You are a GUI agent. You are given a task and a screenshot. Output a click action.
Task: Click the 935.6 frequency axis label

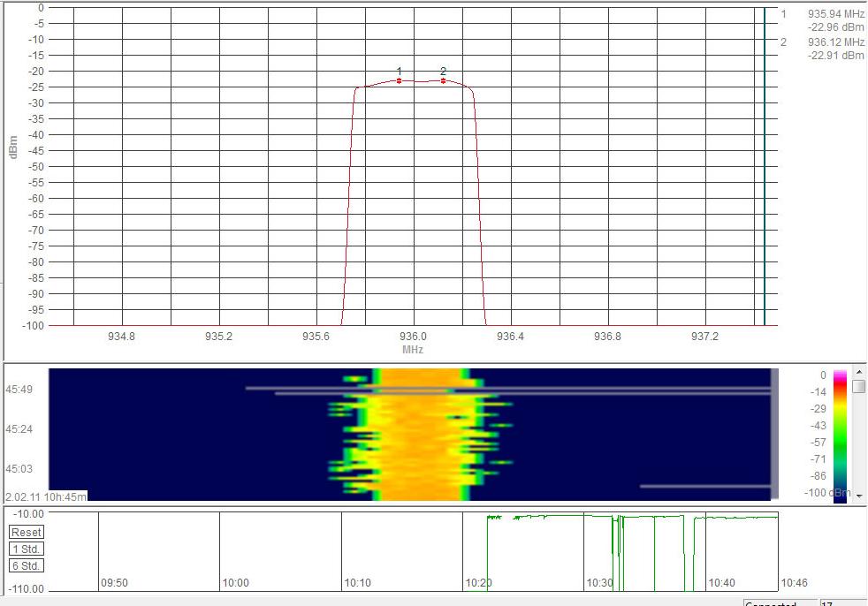pyautogui.click(x=316, y=337)
